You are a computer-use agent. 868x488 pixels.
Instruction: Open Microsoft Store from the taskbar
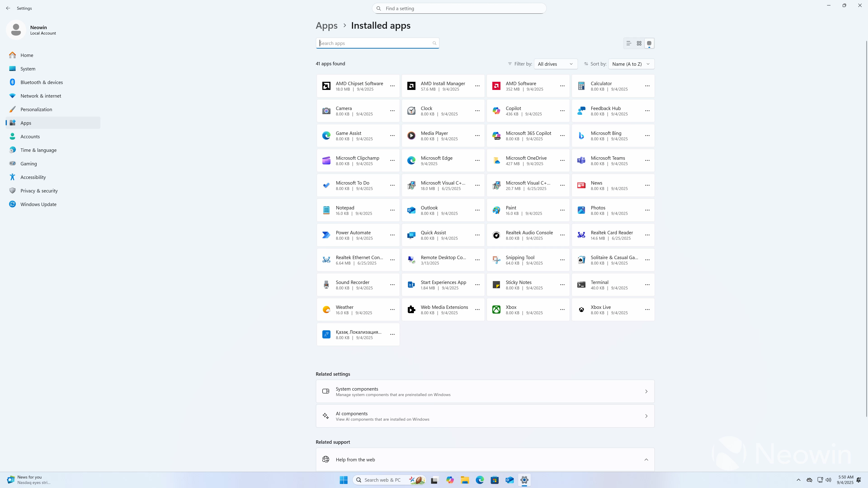click(494, 480)
